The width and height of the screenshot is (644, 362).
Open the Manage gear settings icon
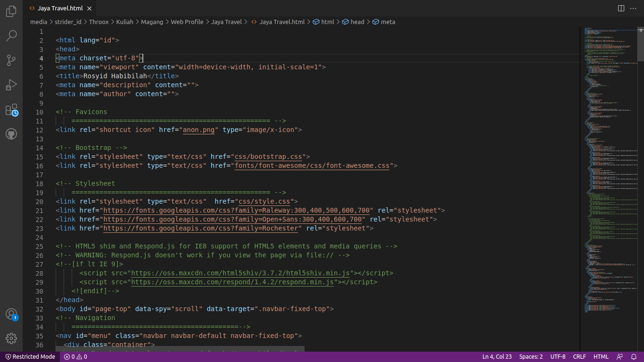[11, 338]
